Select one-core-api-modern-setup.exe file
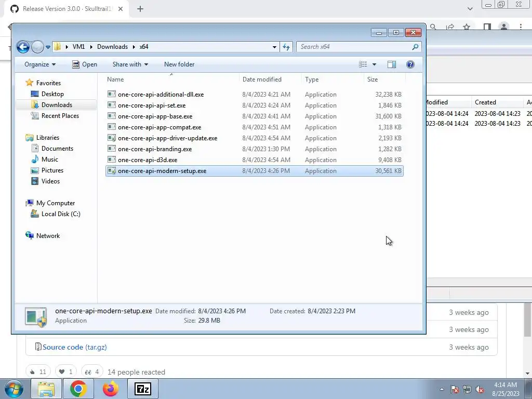 click(x=255, y=170)
